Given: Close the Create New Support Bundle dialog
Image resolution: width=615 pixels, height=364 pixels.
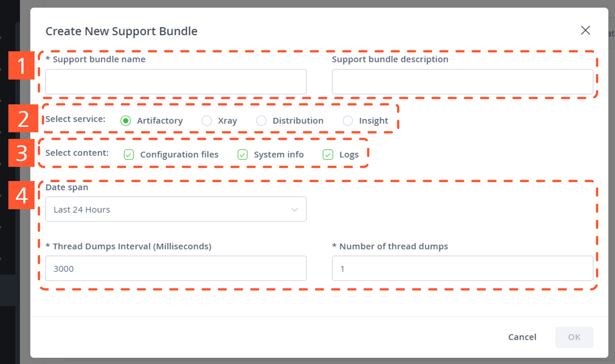Looking at the screenshot, I should click(585, 30).
